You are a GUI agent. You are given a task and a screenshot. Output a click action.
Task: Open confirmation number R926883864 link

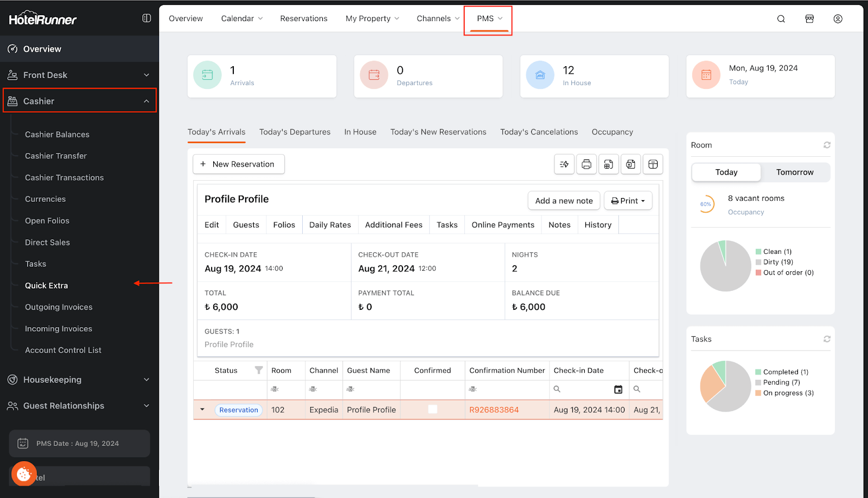(494, 410)
